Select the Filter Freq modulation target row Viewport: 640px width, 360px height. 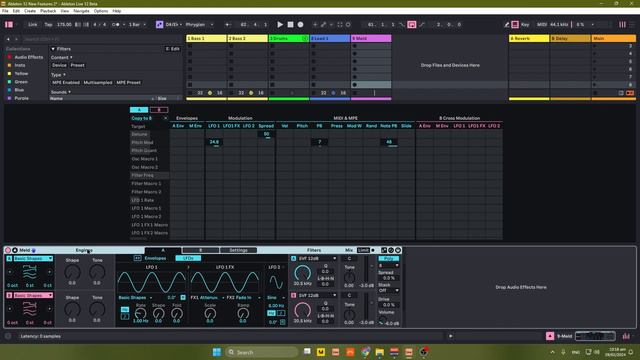pyautogui.click(x=149, y=175)
